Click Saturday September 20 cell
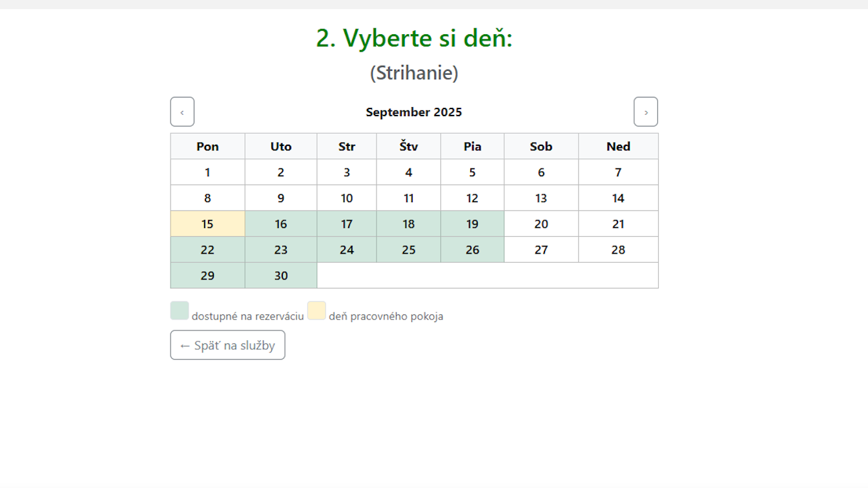 (x=541, y=224)
